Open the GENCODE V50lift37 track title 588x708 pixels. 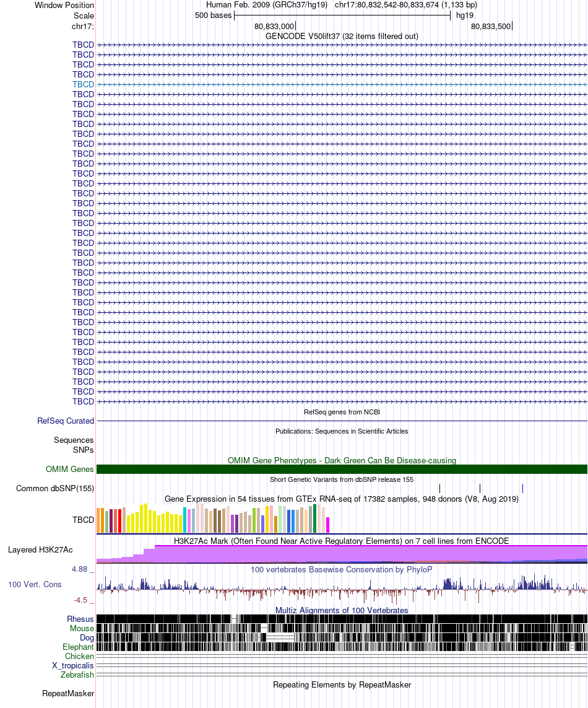click(x=342, y=36)
